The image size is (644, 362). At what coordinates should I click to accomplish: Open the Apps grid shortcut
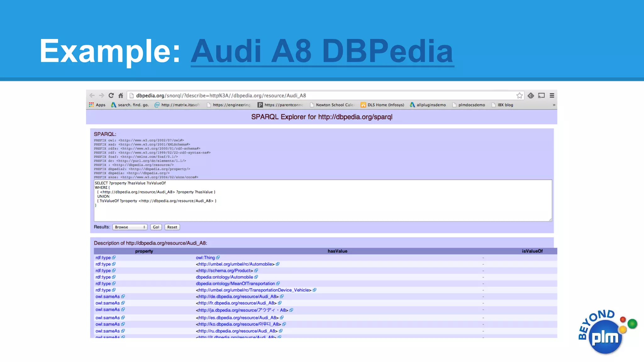[97, 105]
